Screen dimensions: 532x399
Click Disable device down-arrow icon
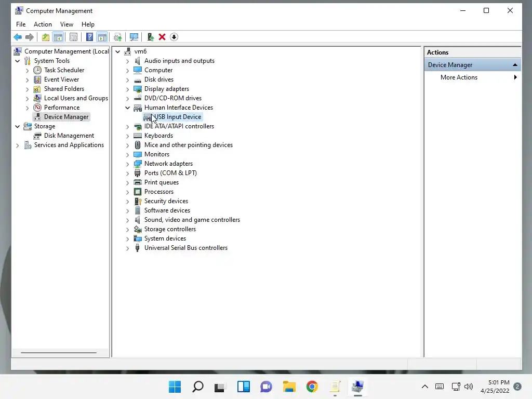click(174, 37)
